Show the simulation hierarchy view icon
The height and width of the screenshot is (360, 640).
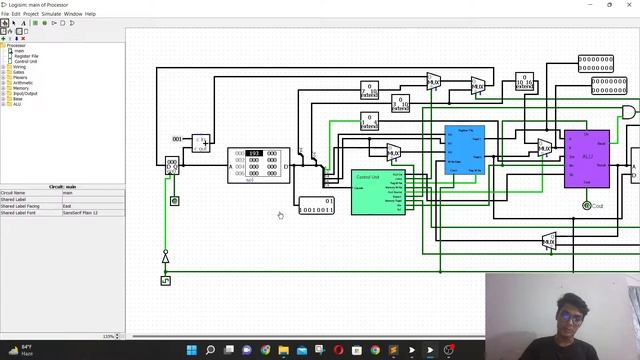pos(10,31)
